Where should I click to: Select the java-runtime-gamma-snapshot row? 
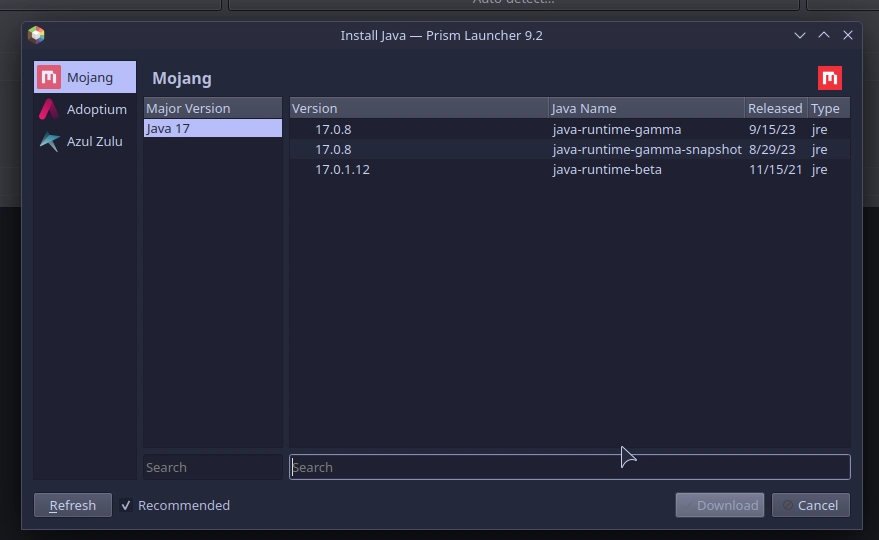point(570,149)
